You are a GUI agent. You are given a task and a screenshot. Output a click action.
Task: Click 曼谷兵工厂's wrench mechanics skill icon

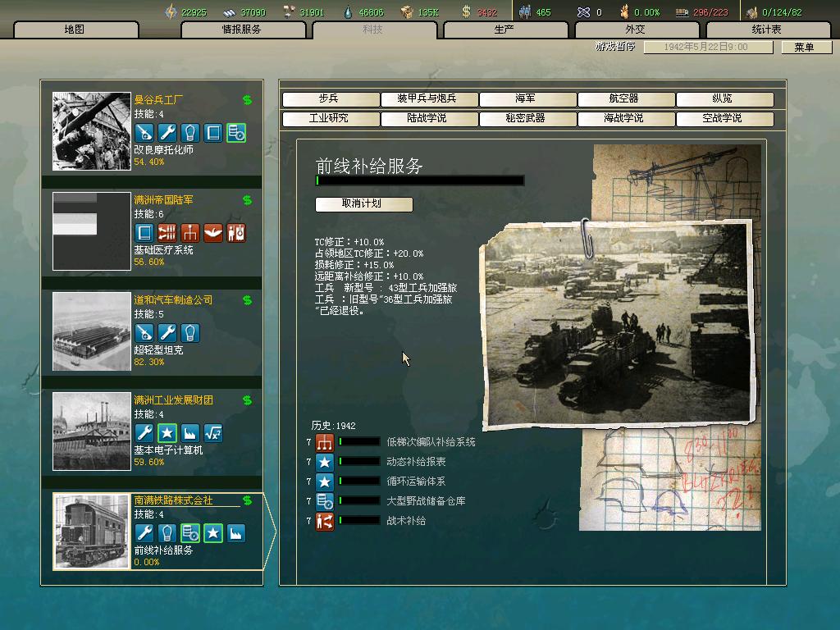pyautogui.click(x=167, y=133)
